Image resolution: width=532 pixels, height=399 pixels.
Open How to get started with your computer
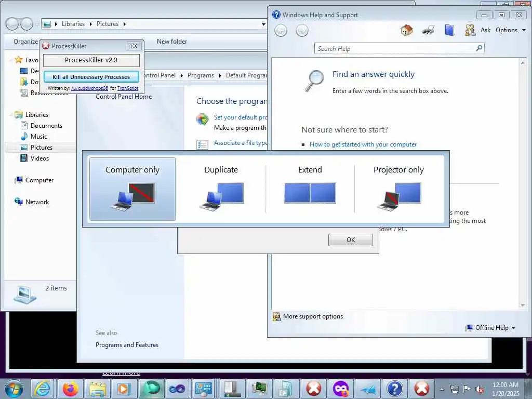click(363, 144)
